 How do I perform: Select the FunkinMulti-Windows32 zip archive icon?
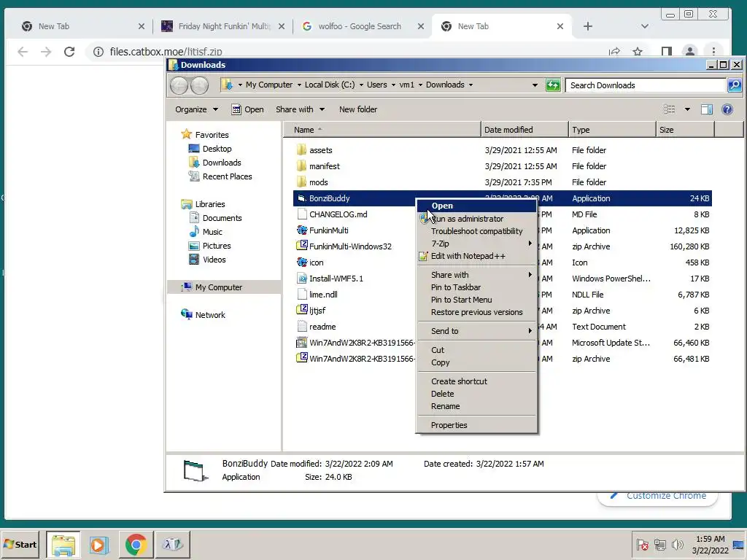point(301,246)
